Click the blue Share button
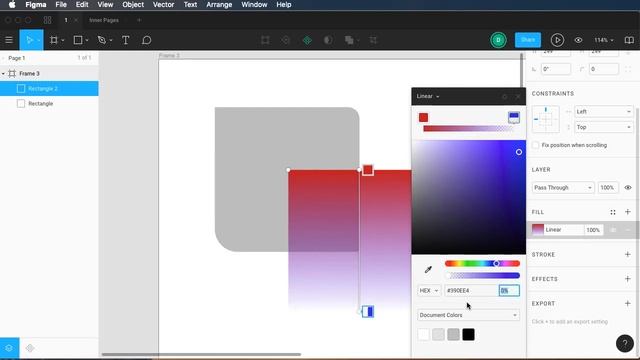Screen dimensions: 640x360 [x=528, y=40]
